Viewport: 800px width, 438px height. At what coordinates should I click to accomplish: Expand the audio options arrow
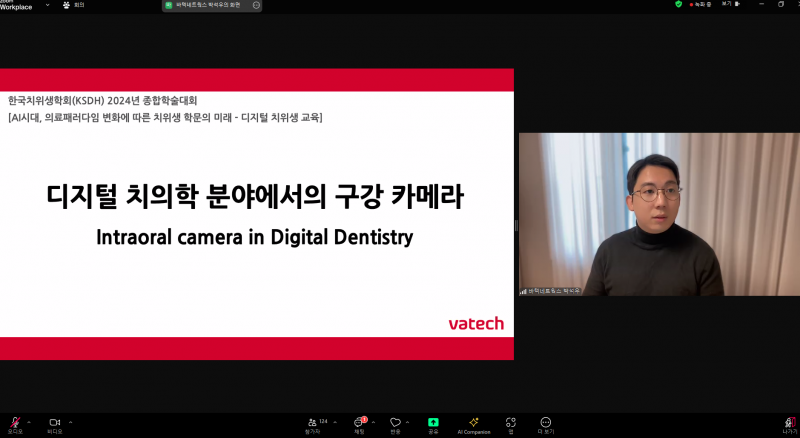tap(29, 421)
